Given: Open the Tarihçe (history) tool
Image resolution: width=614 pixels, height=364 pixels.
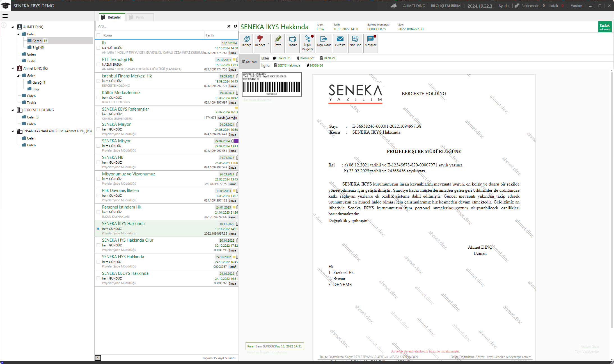Looking at the screenshot, I should 246,43.
